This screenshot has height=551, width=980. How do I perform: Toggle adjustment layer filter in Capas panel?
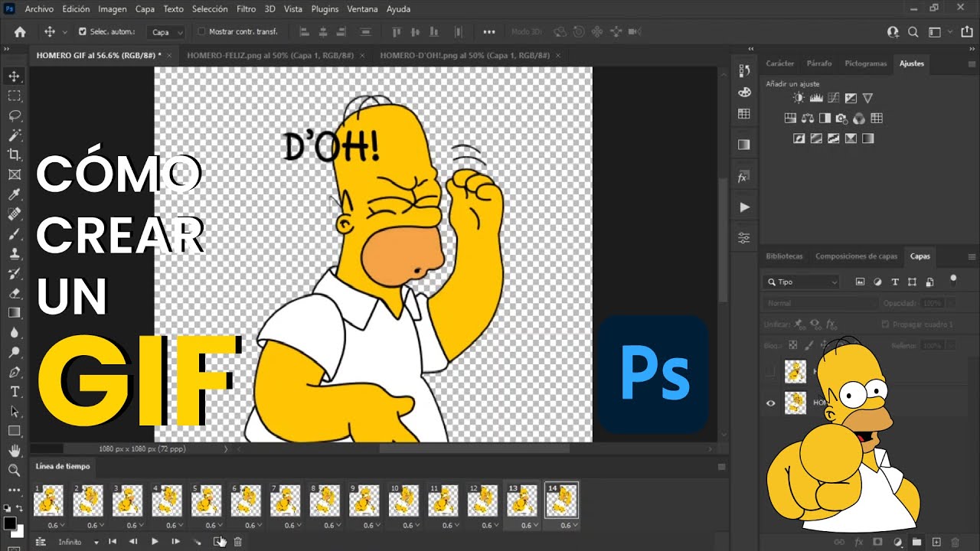pyautogui.click(x=877, y=282)
